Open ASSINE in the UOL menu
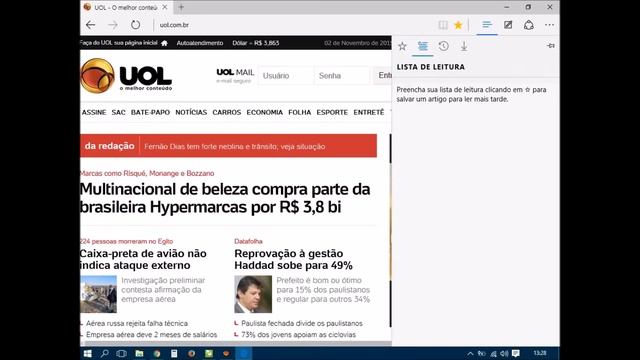Viewport: 640px width, 360px height. click(94, 112)
